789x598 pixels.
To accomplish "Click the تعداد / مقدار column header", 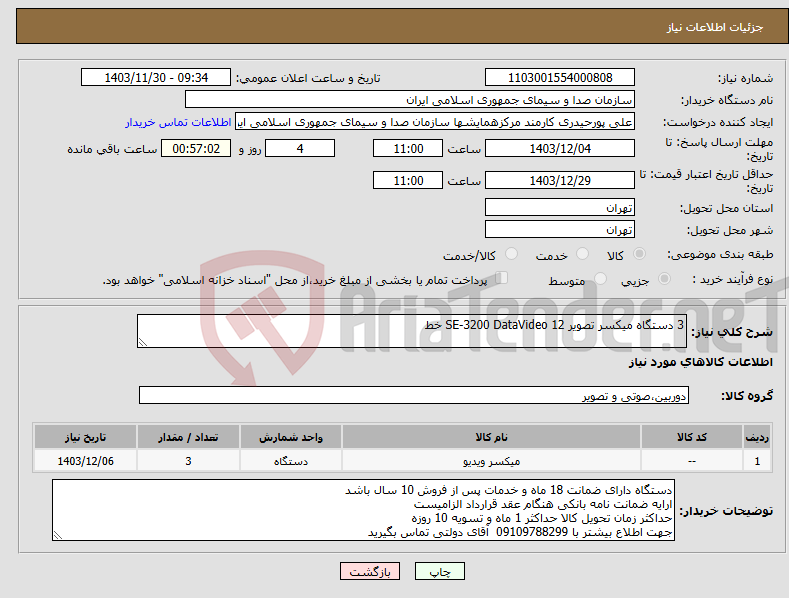I will point(188,437).
